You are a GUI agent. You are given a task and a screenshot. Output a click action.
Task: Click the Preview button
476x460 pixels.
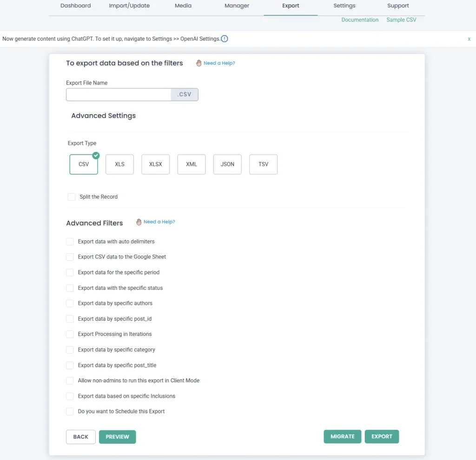117,437
